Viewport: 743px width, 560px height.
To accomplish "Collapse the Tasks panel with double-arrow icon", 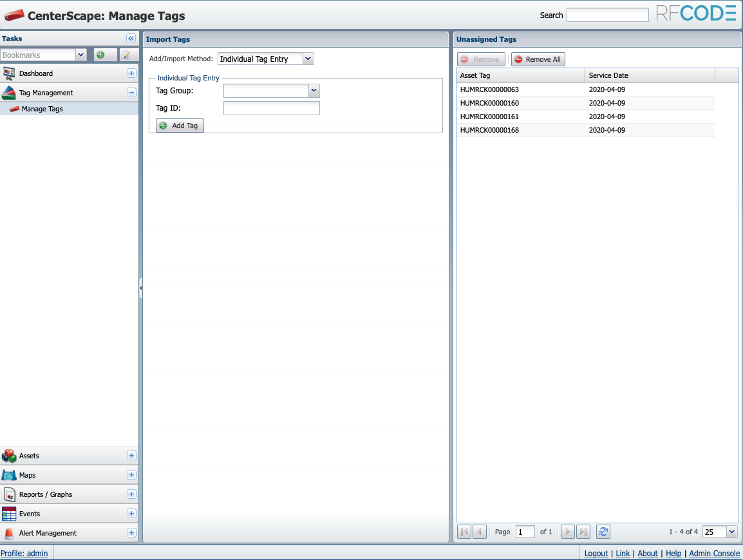I will click(x=131, y=39).
